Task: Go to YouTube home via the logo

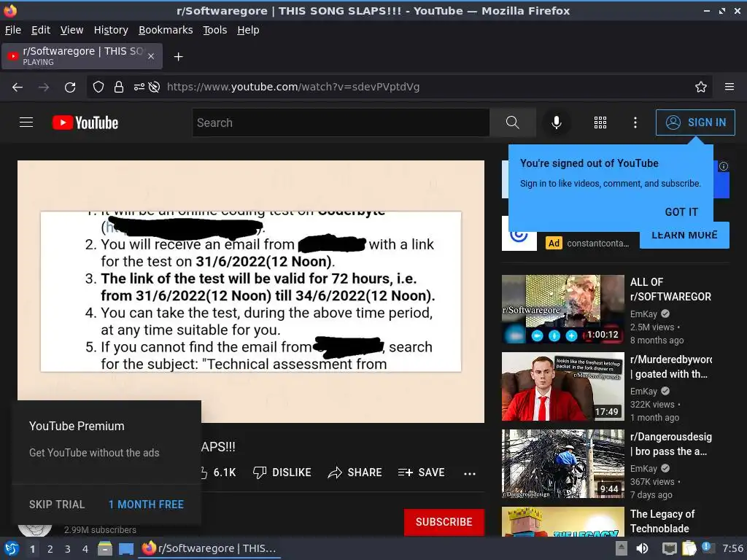Action: pyautogui.click(x=85, y=122)
